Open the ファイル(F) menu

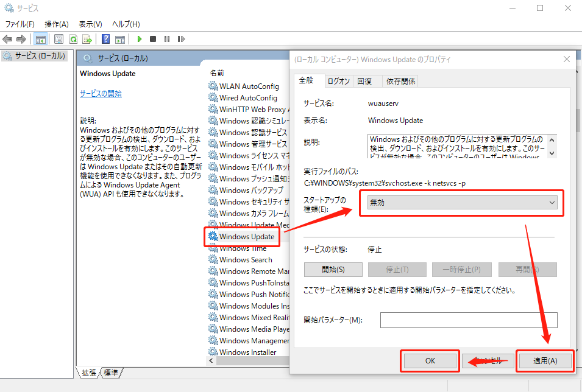coord(20,24)
